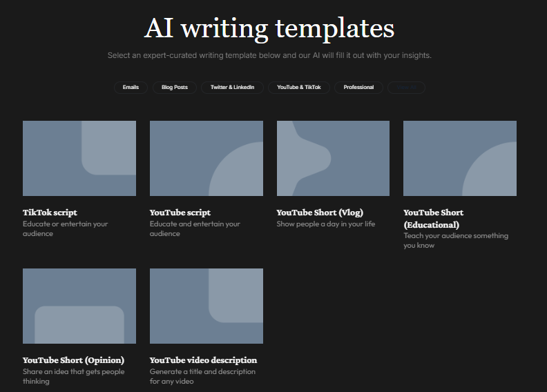The image size is (547, 392).
Task: Switch to Twitter & LinkedIn templates
Action: [x=232, y=88]
